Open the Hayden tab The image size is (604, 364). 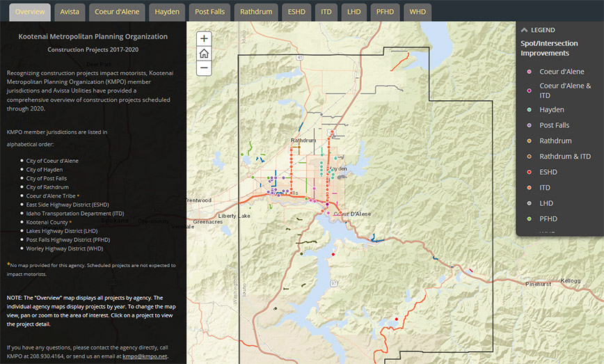(x=167, y=12)
